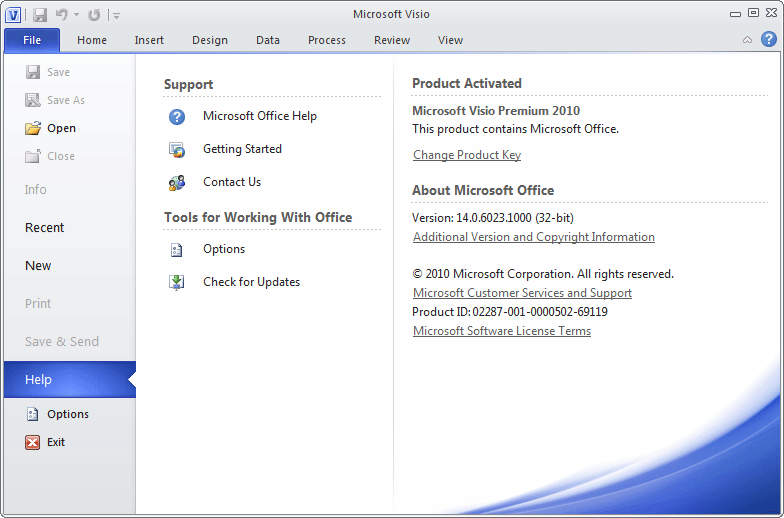This screenshot has height=518, width=784.
Task: Click Getting Started label
Action: pyautogui.click(x=242, y=149)
